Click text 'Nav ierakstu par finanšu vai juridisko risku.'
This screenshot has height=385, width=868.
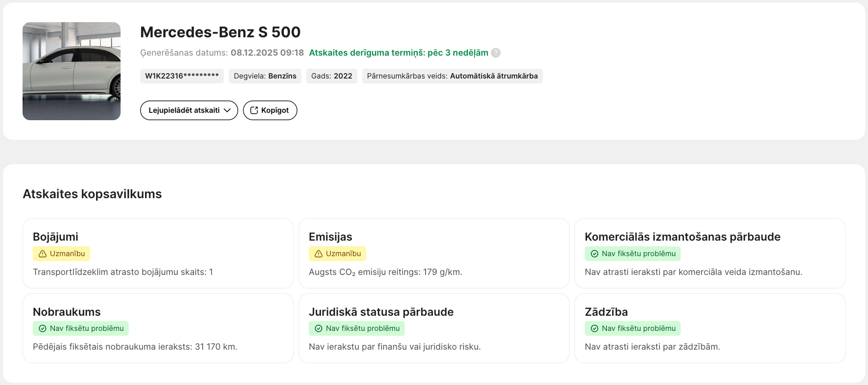(395, 347)
